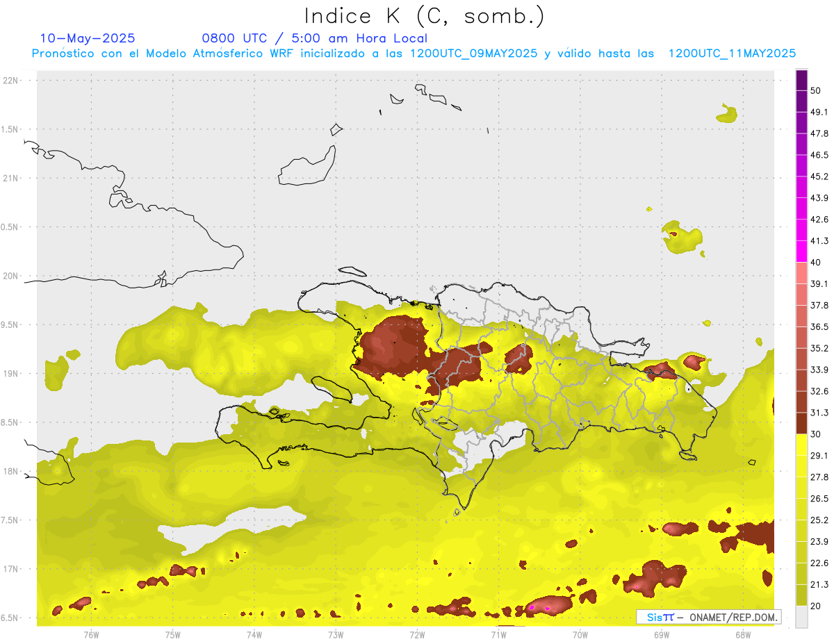Click the '37.8' color scale value
Screen dimensions: 834x644
pos(819,306)
